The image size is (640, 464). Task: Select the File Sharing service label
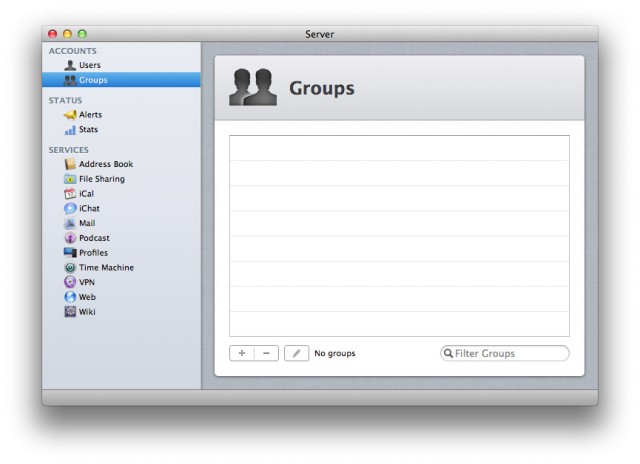(102, 179)
